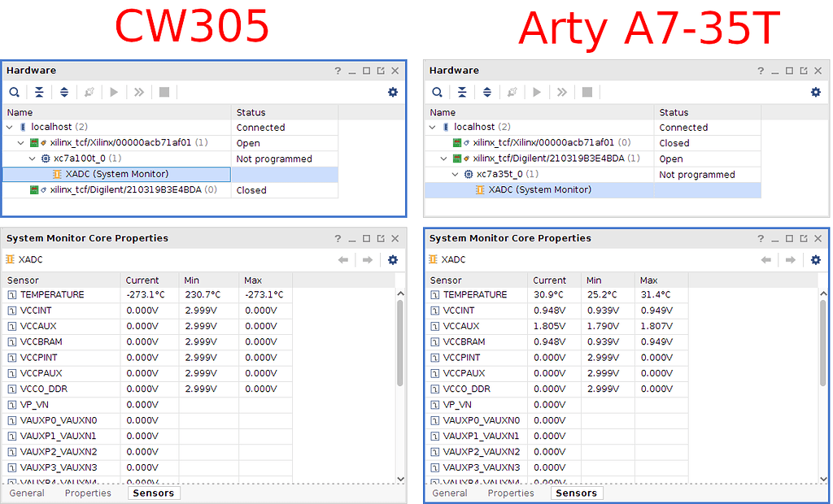Click the CW305 sensor list scrollbar down arrow
Image resolution: width=833 pixels, height=504 pixels.
point(400,478)
